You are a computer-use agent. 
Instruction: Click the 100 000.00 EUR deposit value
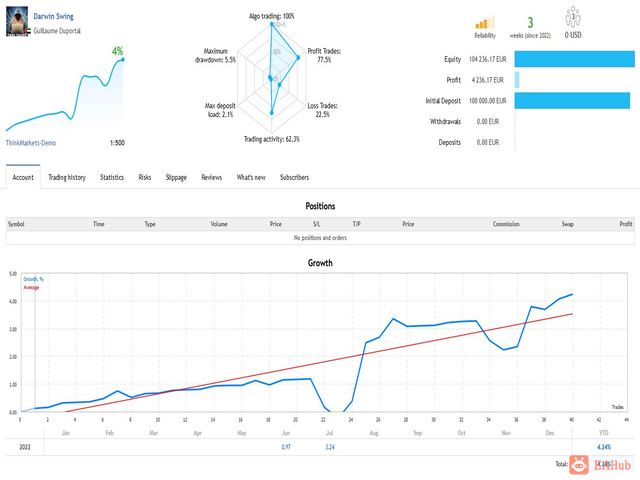[x=487, y=101]
